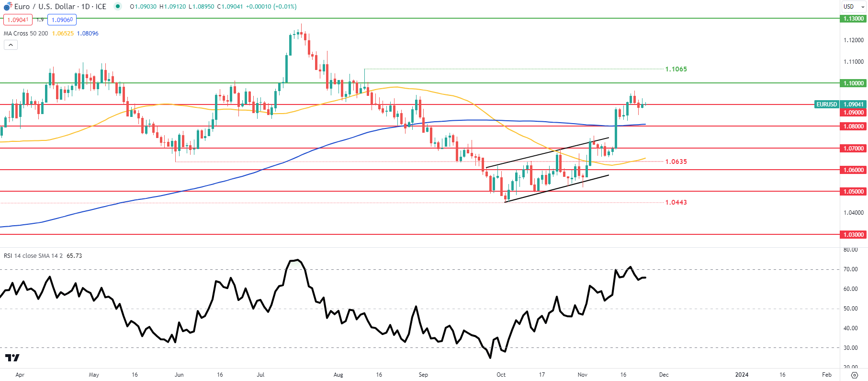Click the TradingView logo icon

click(x=12, y=358)
